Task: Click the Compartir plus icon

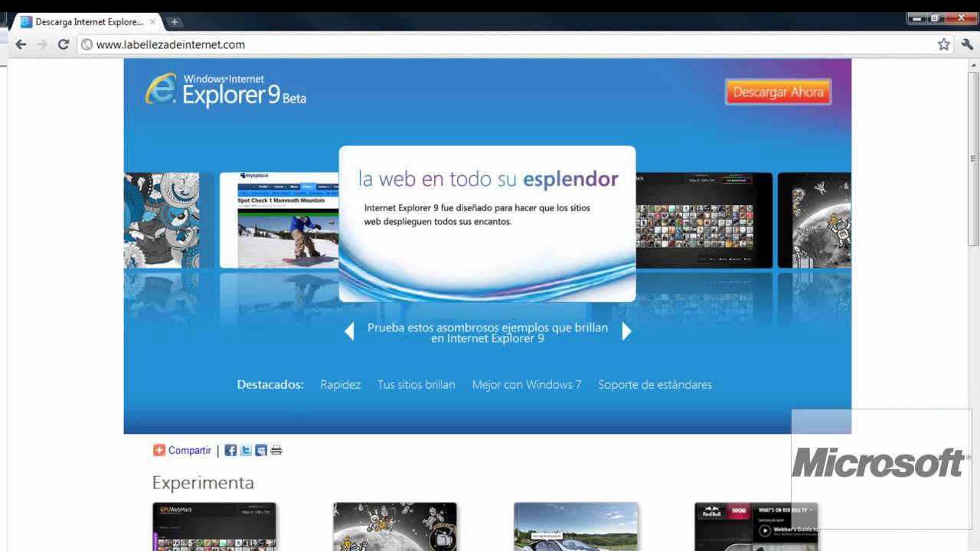Action: point(158,450)
